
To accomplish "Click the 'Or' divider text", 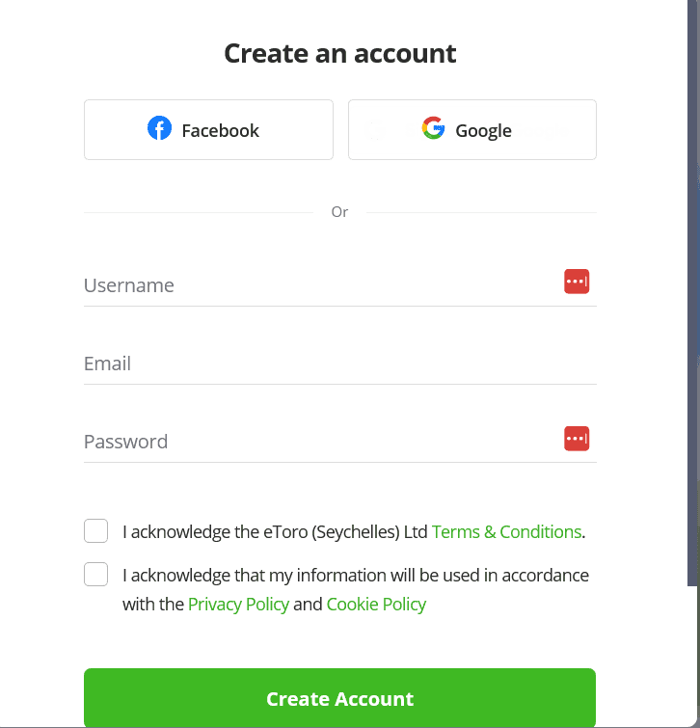I will click(x=339, y=212).
